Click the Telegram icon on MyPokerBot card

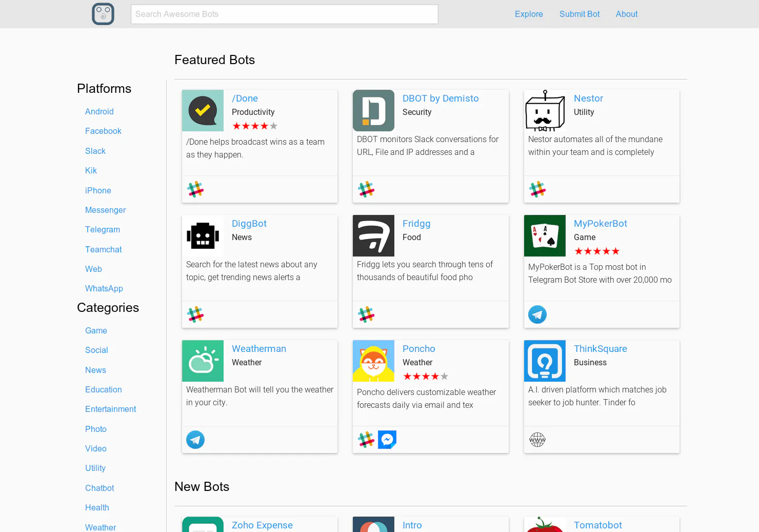(x=537, y=314)
